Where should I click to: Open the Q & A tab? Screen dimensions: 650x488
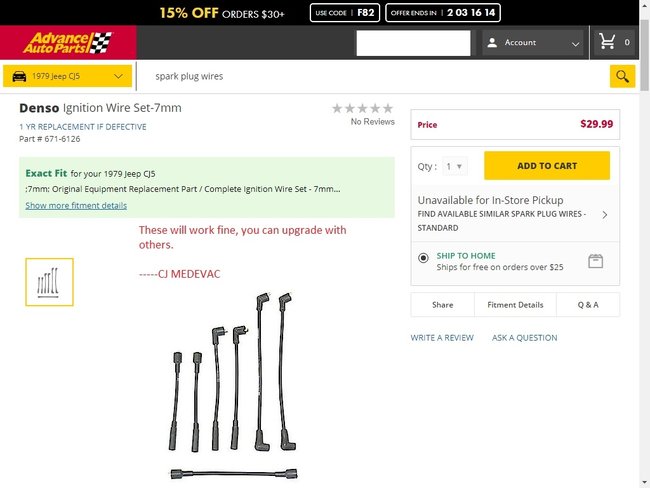[x=586, y=305]
